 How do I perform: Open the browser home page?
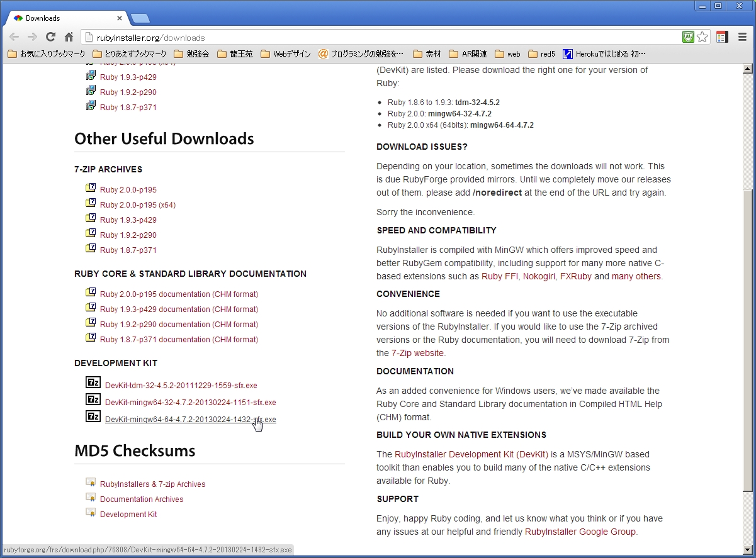click(69, 37)
